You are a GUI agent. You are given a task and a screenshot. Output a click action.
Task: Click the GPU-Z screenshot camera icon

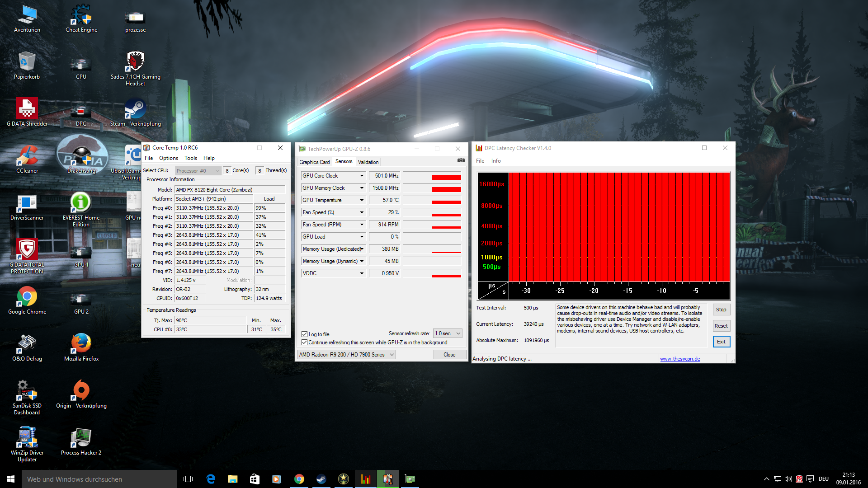coord(461,160)
